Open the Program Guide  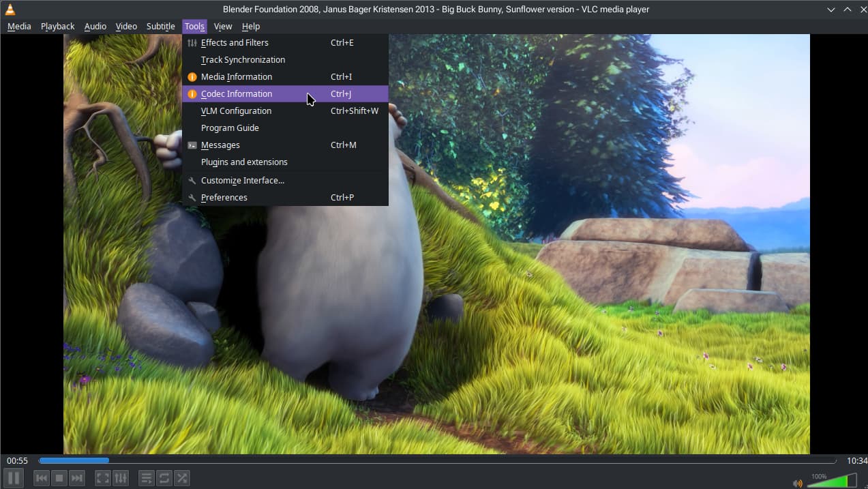(285, 128)
